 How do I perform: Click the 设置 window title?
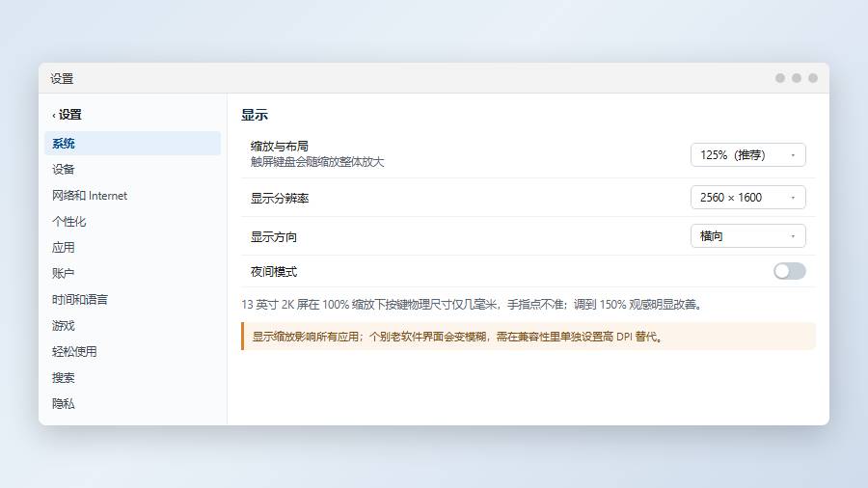click(x=62, y=78)
